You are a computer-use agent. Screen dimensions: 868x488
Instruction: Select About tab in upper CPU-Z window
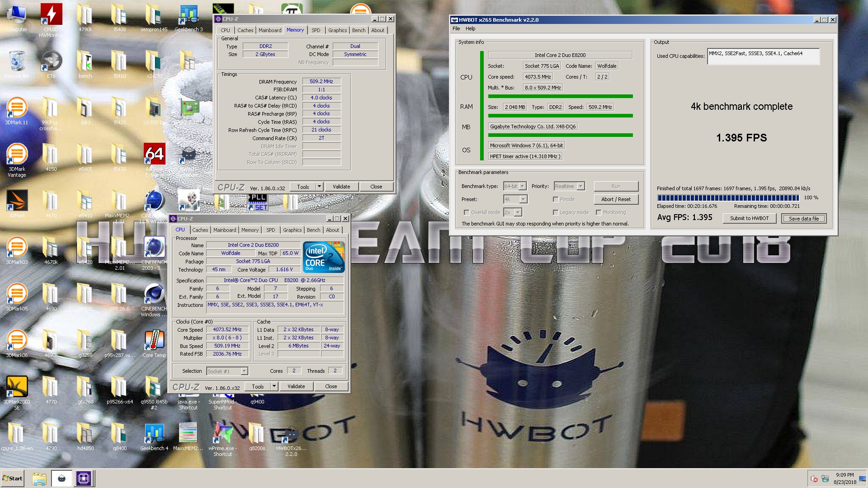click(378, 30)
